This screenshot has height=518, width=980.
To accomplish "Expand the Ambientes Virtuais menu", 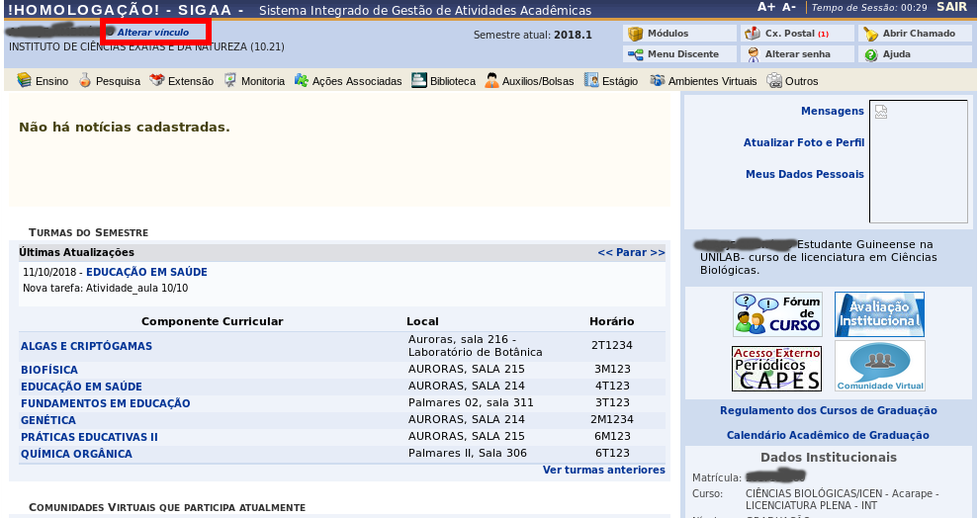I will click(x=702, y=81).
